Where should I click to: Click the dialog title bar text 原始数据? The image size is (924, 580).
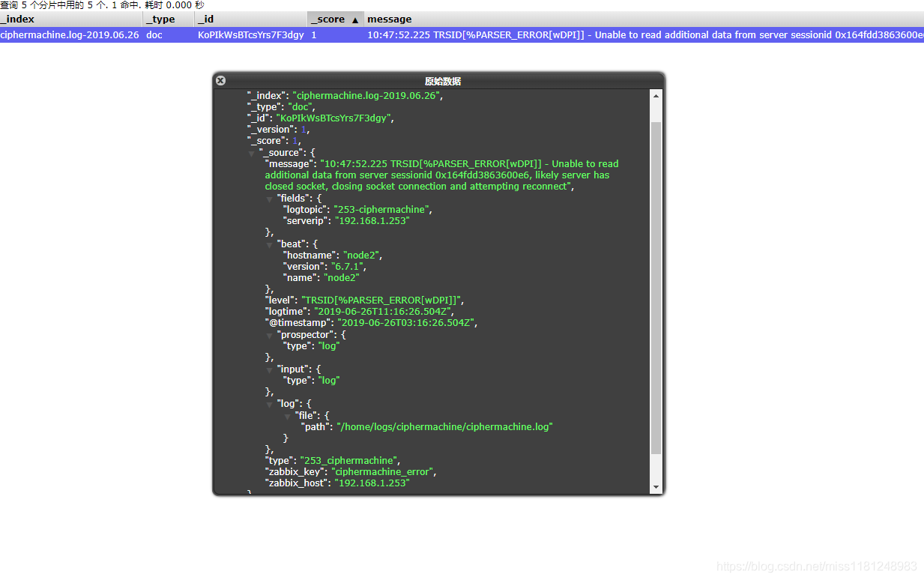coord(442,81)
